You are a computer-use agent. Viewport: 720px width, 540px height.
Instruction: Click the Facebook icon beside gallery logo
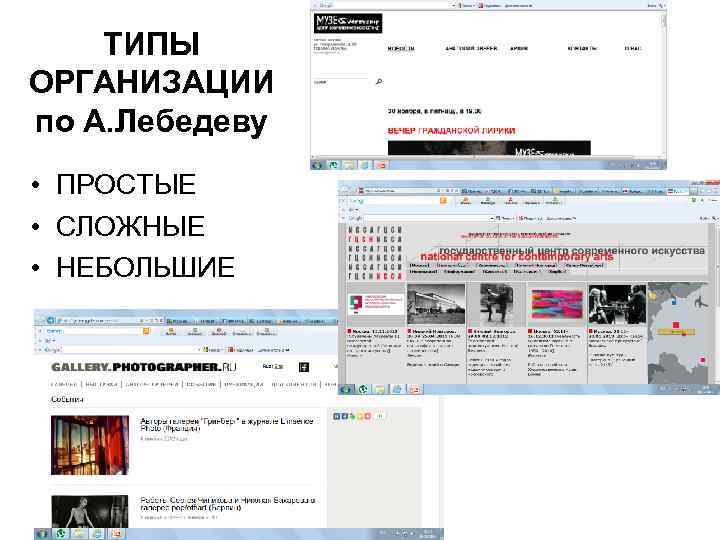coord(304,367)
